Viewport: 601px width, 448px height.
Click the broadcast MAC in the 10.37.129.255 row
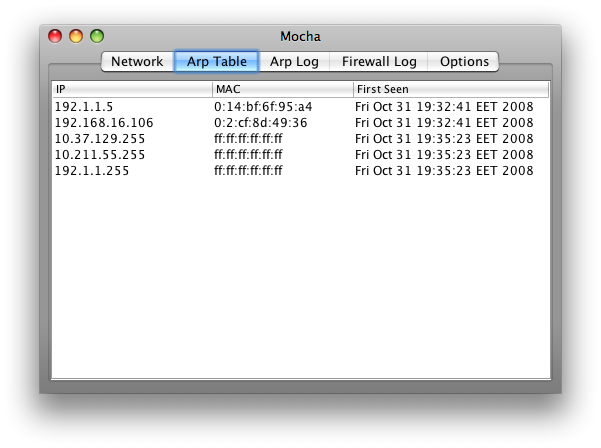pyautogui.click(x=248, y=139)
